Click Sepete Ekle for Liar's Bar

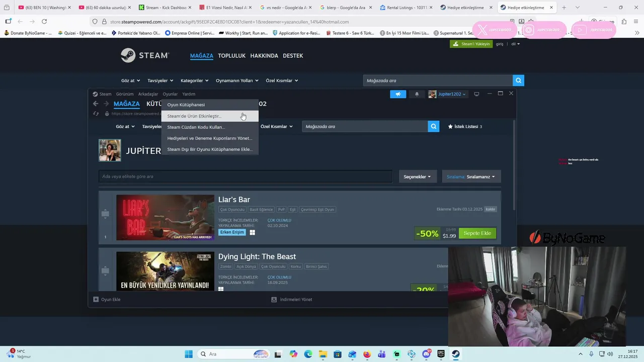(477, 233)
